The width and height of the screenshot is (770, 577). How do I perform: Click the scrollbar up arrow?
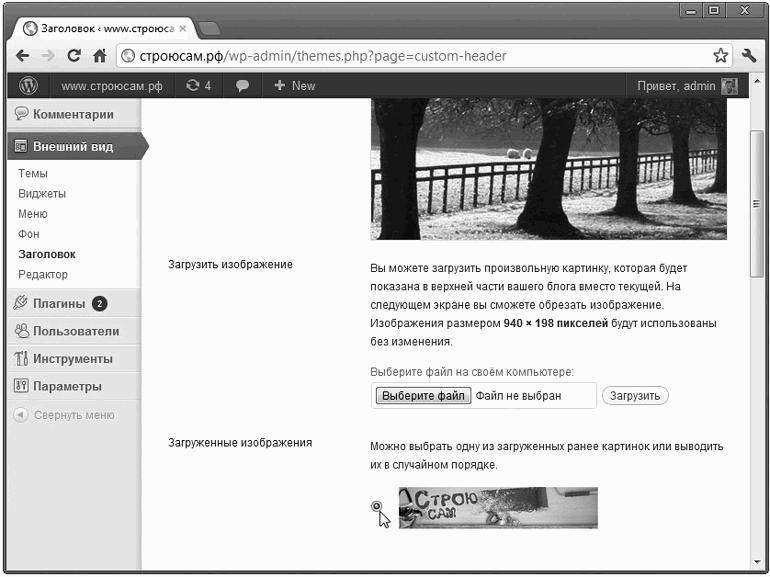point(756,81)
